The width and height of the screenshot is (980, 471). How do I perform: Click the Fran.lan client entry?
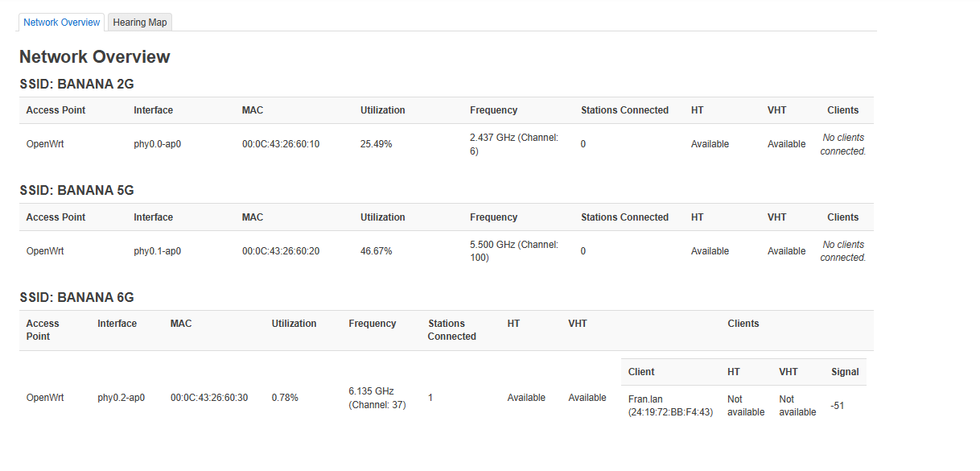click(670, 406)
